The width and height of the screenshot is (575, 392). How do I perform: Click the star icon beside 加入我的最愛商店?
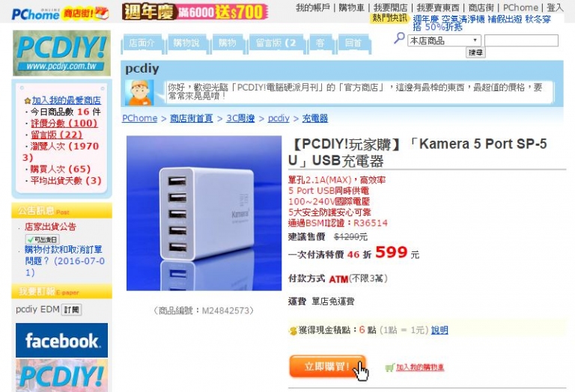click(27, 100)
